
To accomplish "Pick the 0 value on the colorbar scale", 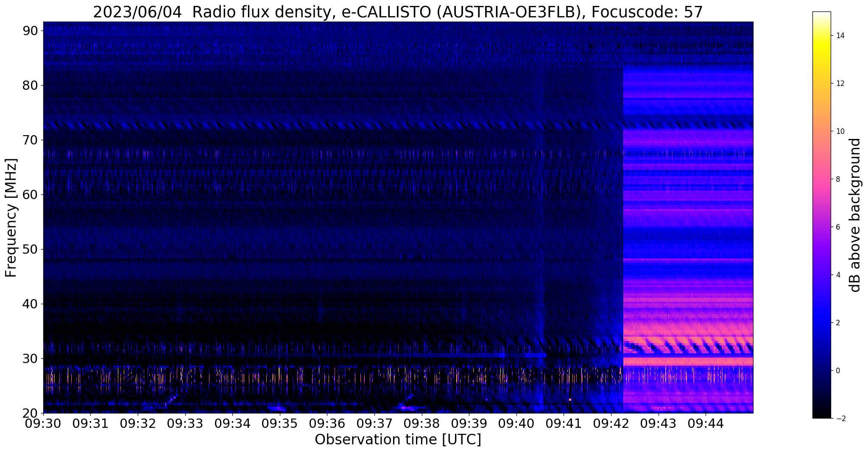I will click(837, 371).
